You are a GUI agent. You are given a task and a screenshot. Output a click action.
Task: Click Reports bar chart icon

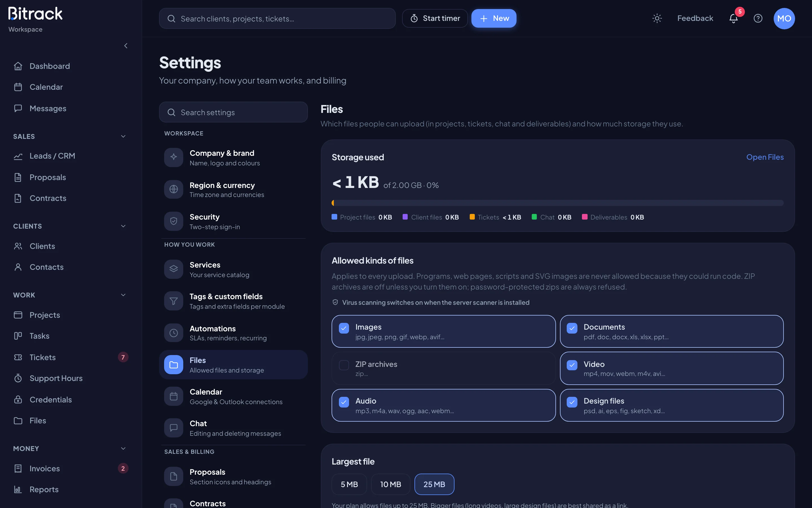point(18,490)
